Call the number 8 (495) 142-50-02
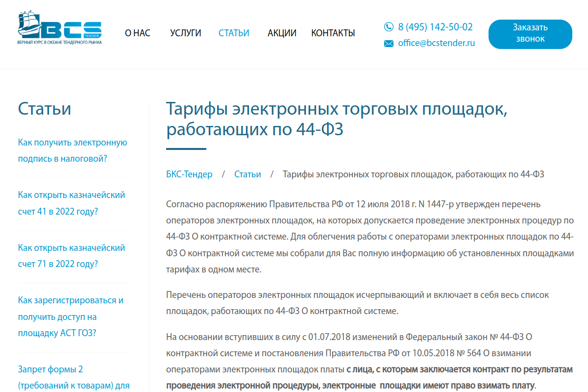This screenshot has height=392, width=588. pyautogui.click(x=436, y=27)
